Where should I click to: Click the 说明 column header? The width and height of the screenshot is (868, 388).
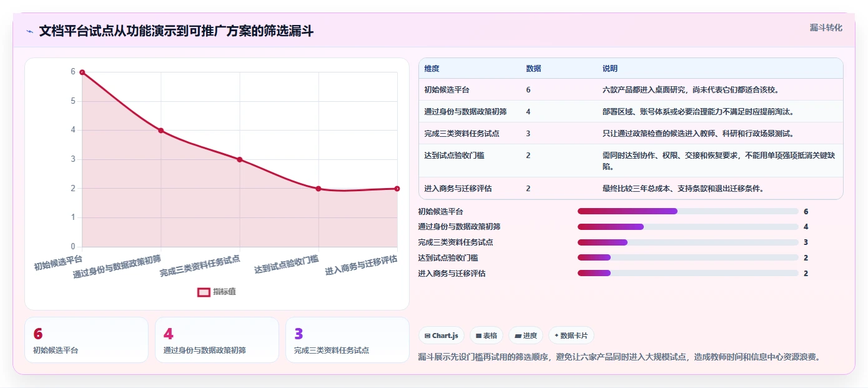pyautogui.click(x=610, y=69)
